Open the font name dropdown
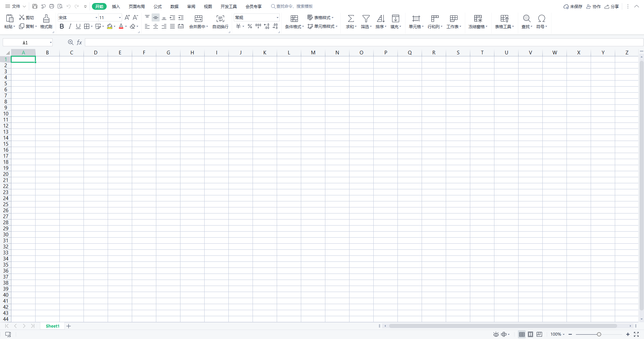The width and height of the screenshot is (644, 339). pos(96,18)
